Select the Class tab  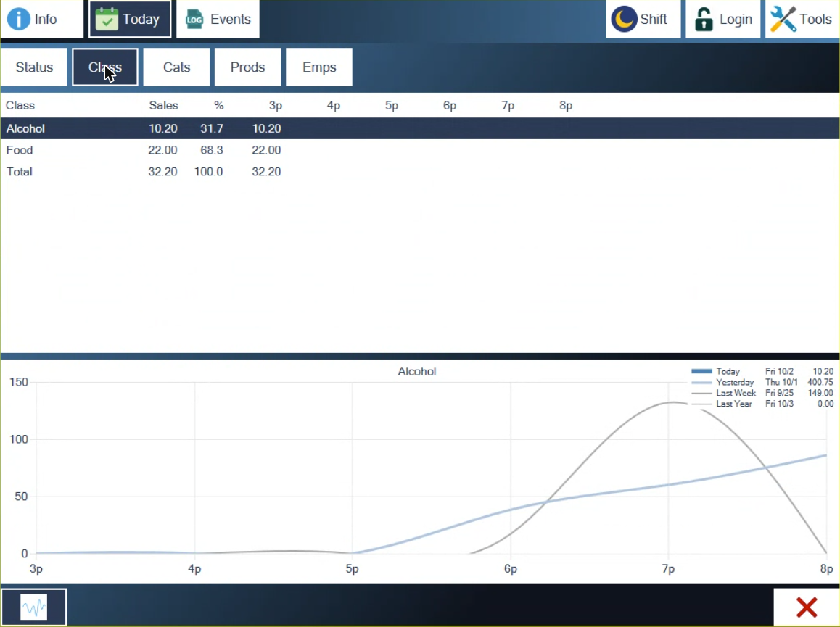tap(105, 67)
